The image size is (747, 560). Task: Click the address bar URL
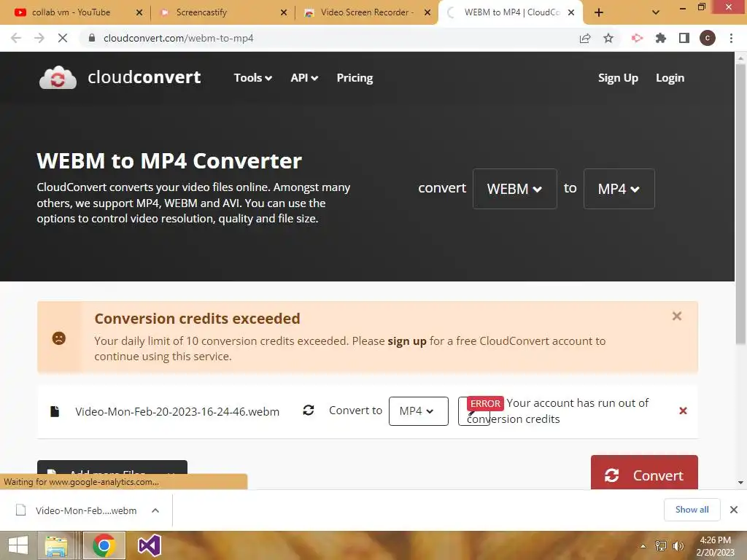179,38
